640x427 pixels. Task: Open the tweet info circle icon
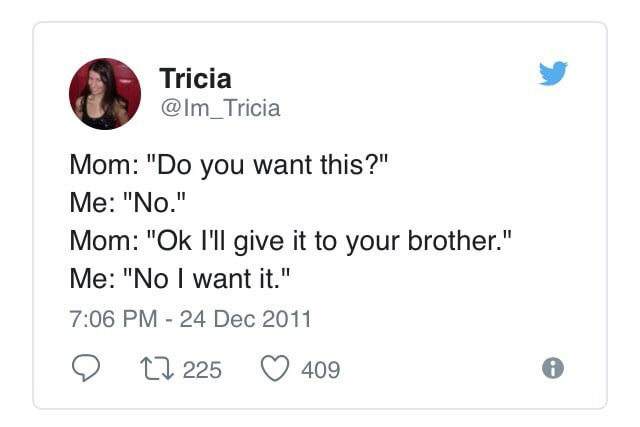553,368
